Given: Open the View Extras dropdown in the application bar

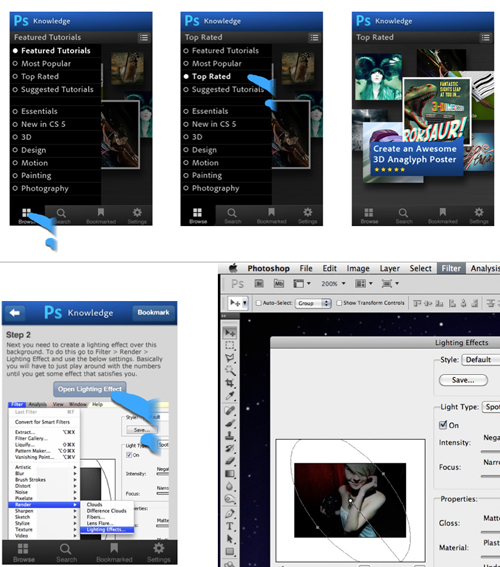Looking at the screenshot, I should pyautogui.click(x=302, y=284).
